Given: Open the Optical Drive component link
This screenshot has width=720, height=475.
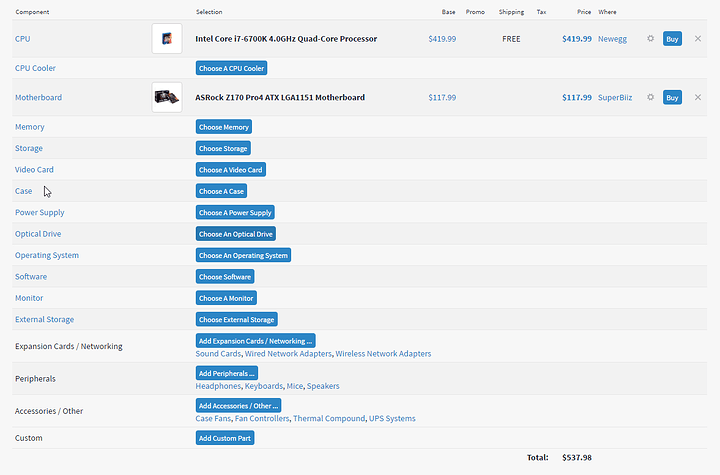Looking at the screenshot, I should [38, 234].
